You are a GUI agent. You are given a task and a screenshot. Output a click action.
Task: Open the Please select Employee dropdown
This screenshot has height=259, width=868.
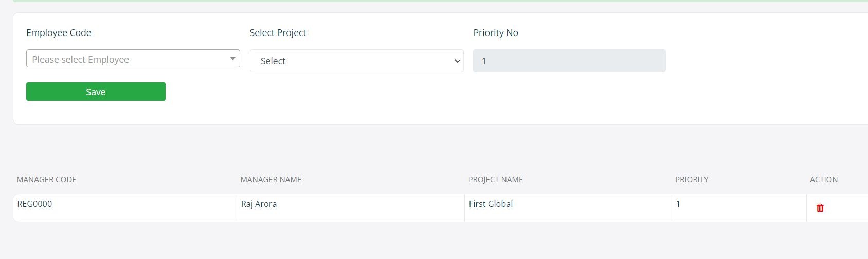point(133,59)
